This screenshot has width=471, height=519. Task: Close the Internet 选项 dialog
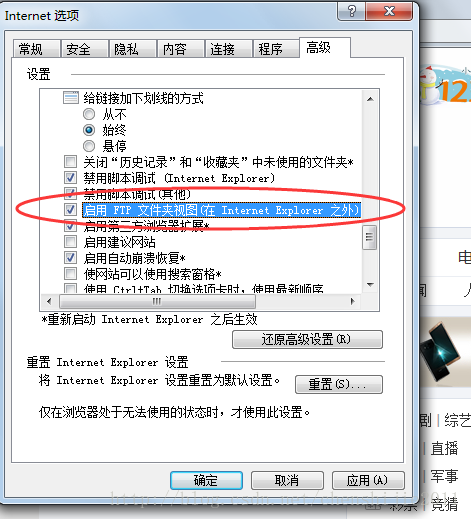(389, 11)
